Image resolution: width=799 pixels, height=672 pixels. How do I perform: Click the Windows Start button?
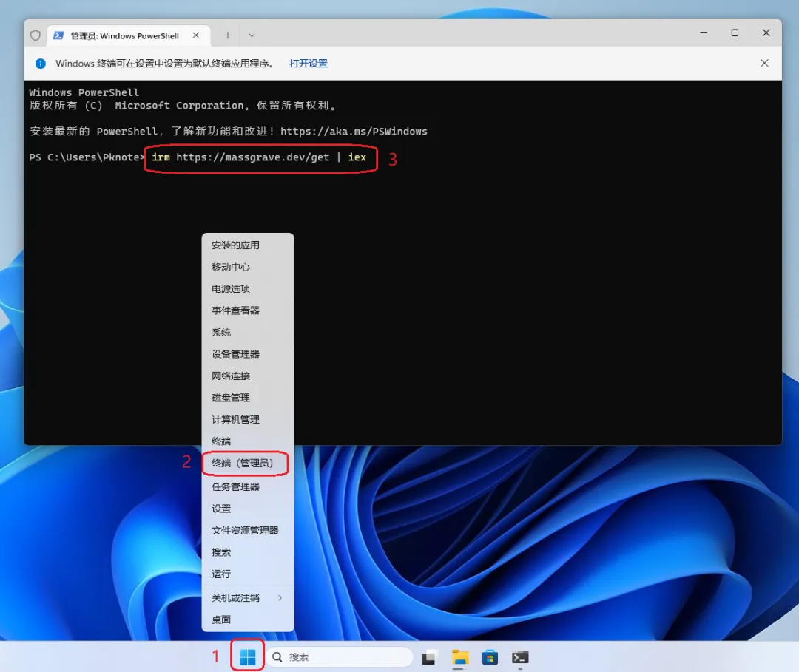pyautogui.click(x=248, y=657)
